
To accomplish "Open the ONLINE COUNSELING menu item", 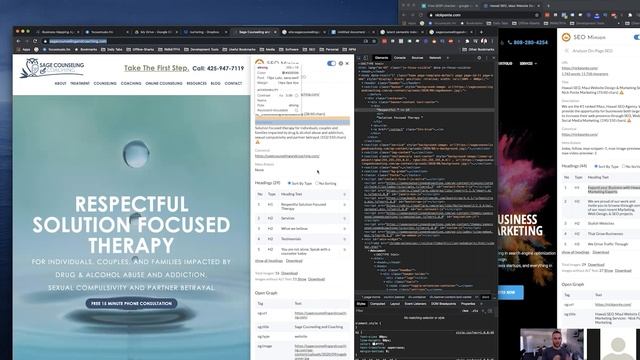I will click(164, 83).
